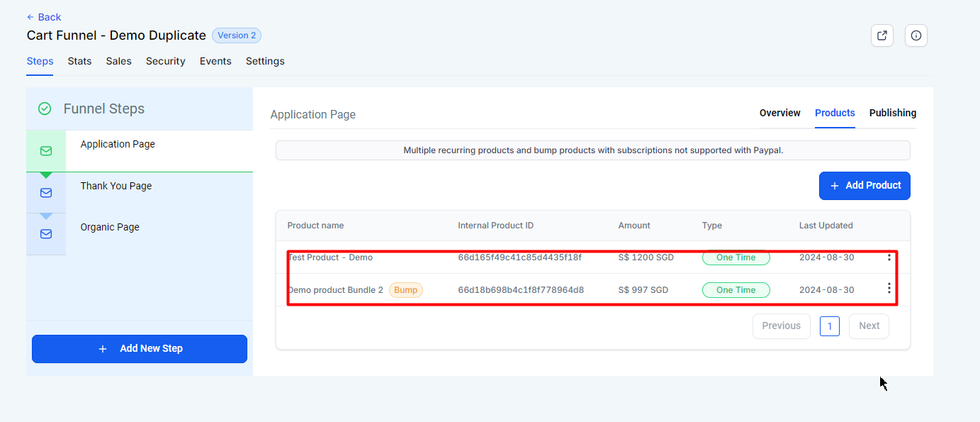Select the Thank You Page step
980x422 pixels.
tap(116, 186)
